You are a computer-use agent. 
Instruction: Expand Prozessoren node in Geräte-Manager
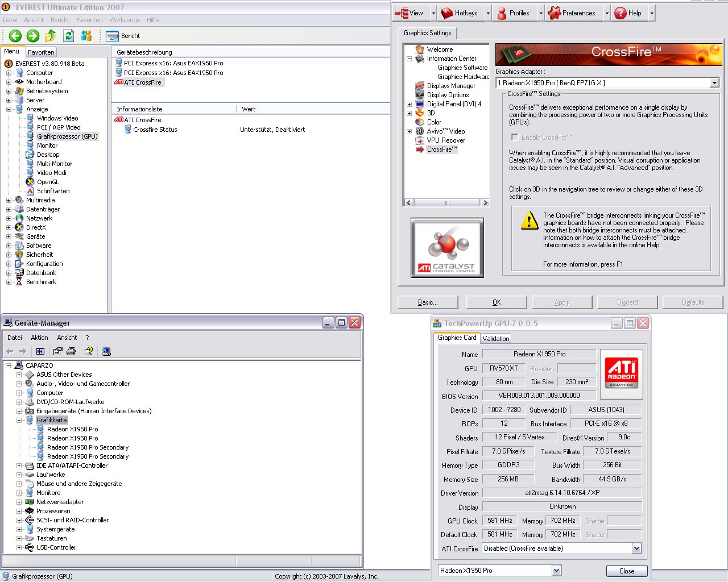coord(19,511)
